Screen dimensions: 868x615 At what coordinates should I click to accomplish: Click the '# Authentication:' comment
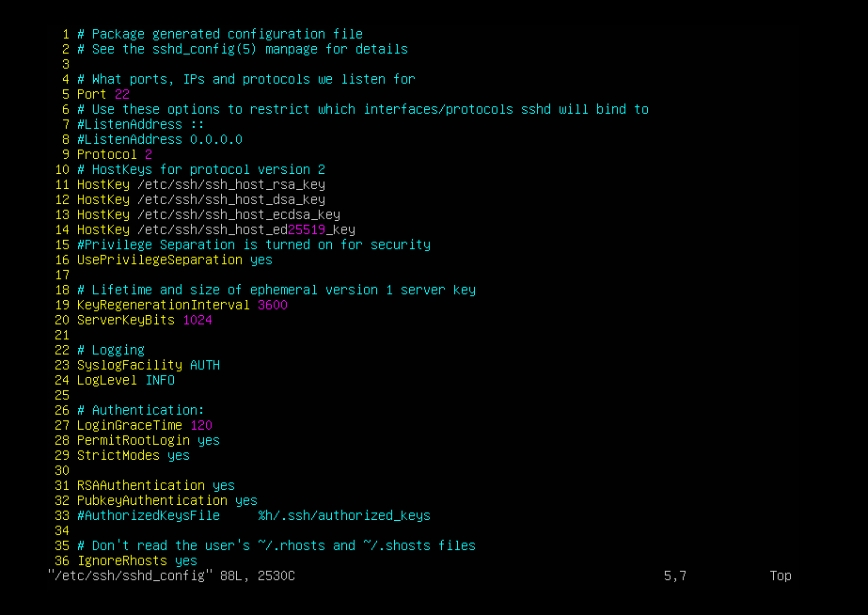[x=141, y=410]
